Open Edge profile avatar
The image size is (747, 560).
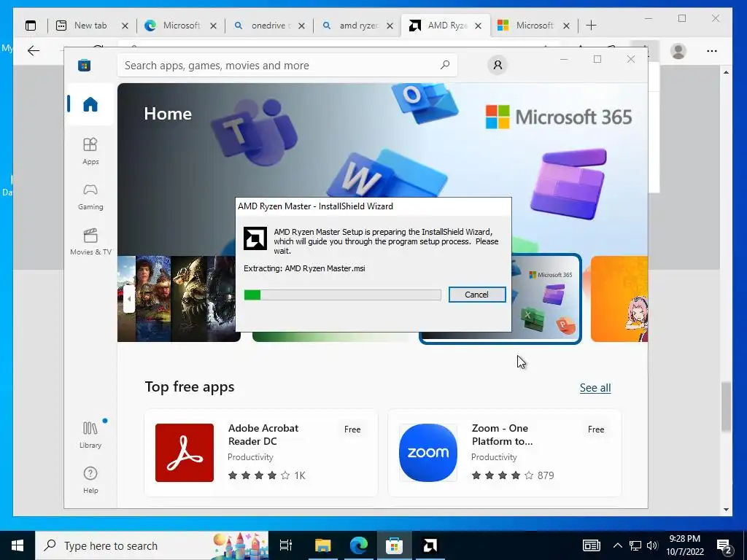click(678, 50)
